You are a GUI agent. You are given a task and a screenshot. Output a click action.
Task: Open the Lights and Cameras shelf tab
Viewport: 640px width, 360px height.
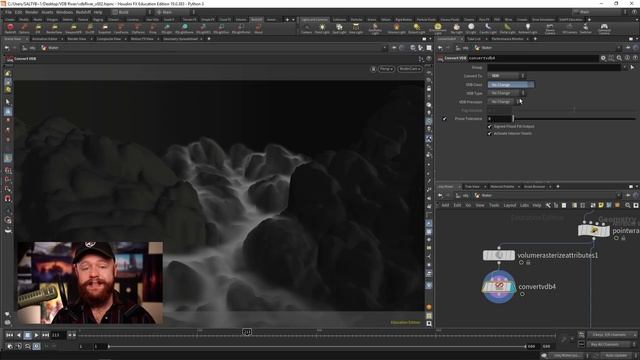pyautogui.click(x=314, y=20)
